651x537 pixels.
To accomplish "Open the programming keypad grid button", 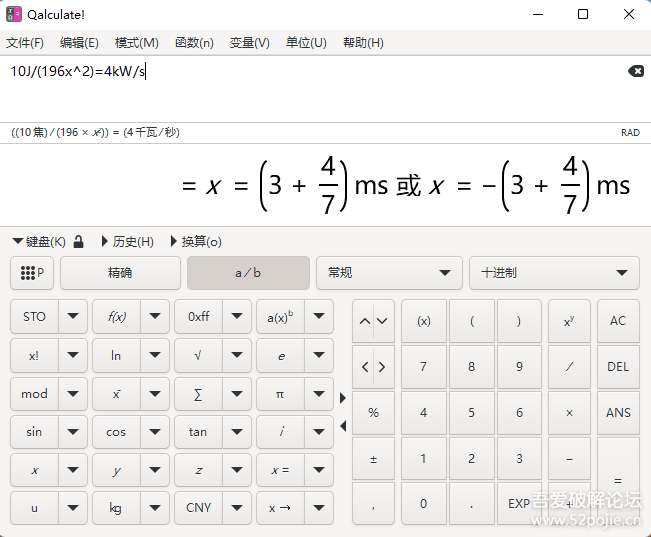I will (32, 273).
